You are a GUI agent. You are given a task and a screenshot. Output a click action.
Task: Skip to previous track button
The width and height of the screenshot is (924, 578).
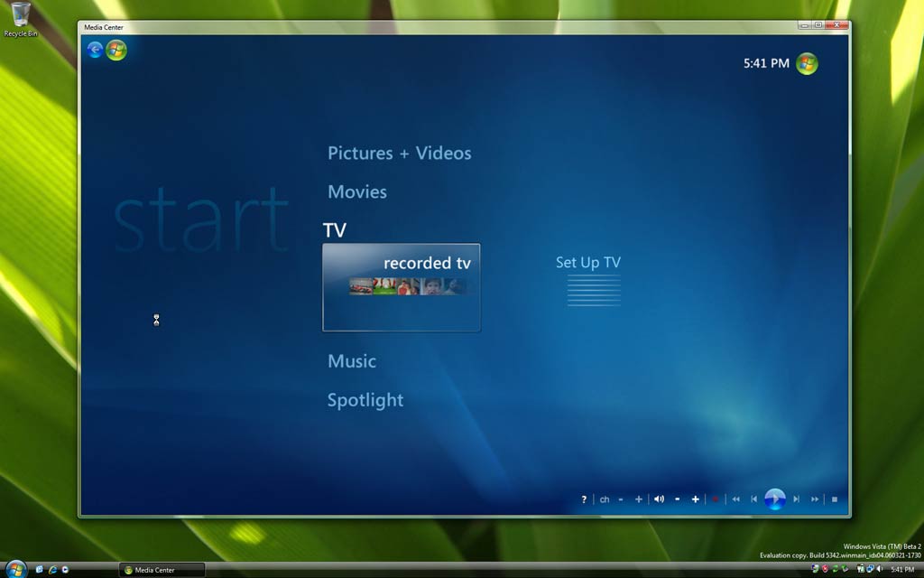[x=754, y=499]
